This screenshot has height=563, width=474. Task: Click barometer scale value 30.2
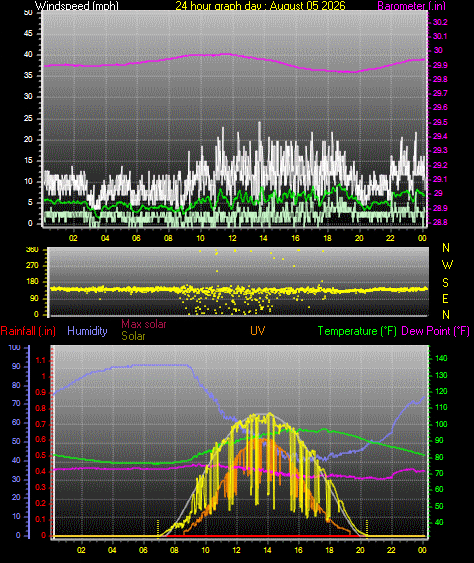click(440, 22)
